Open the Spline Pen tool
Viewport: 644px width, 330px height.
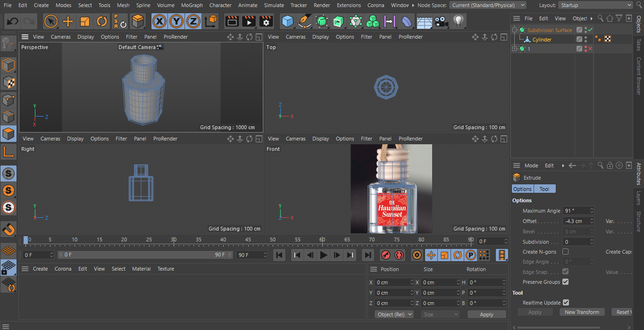coord(305,21)
